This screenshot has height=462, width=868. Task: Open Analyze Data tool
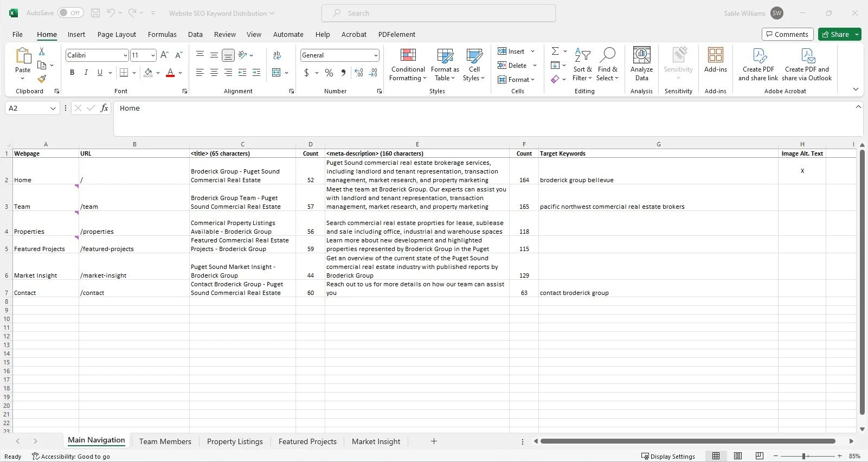point(641,64)
